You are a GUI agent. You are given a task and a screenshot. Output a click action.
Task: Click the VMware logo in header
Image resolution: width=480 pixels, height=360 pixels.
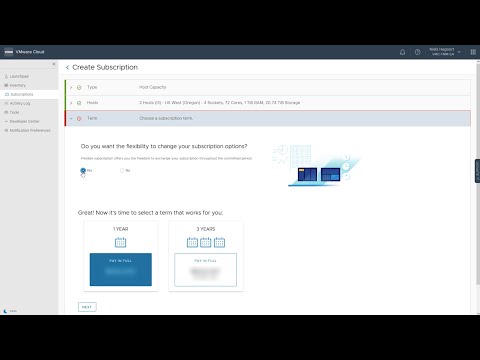click(9, 52)
